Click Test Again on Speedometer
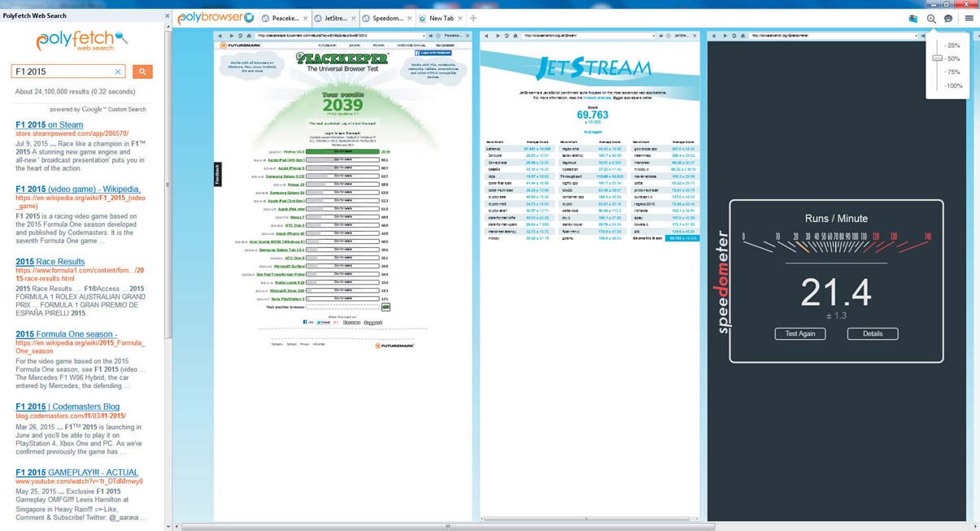 [x=800, y=333]
